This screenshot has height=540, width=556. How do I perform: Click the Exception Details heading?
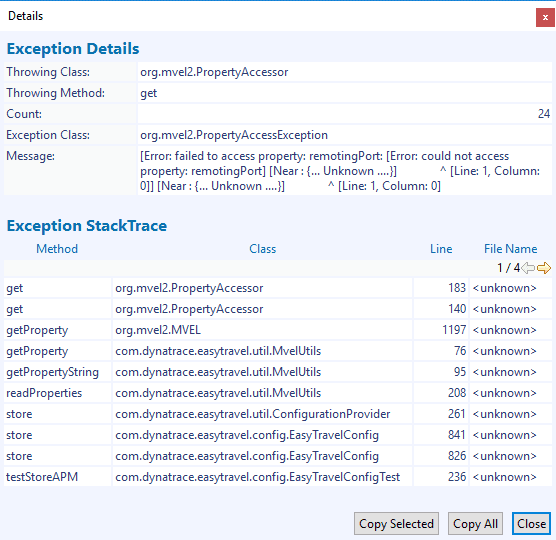(73, 49)
